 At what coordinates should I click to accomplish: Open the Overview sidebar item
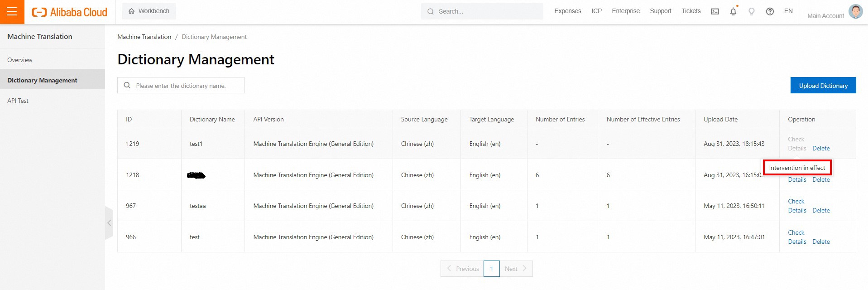(x=20, y=60)
